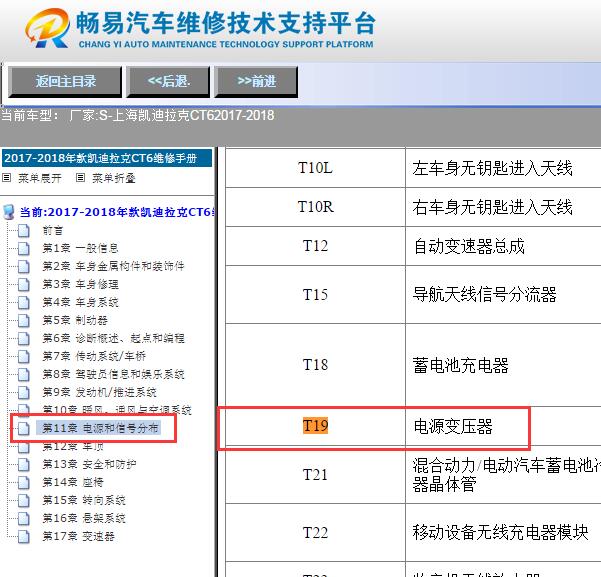The height and width of the screenshot is (577, 601).
Task: Click the page icon beside 第1章
Action: coord(24,248)
